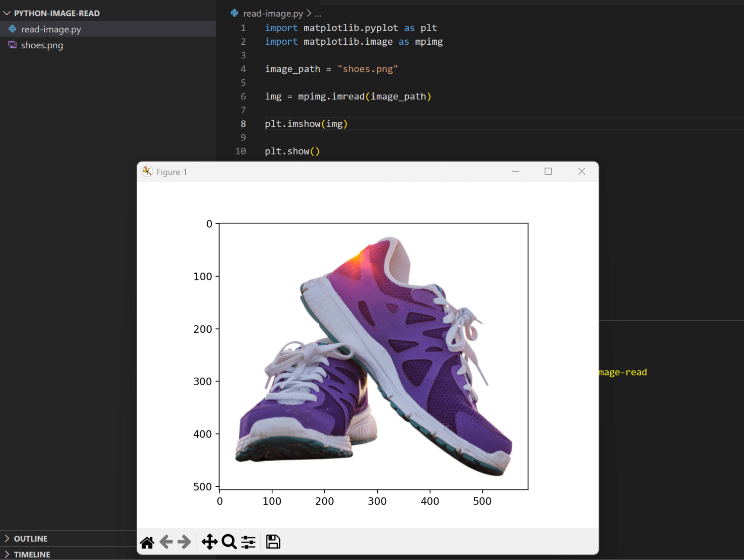Click the Save figure floppy icon
Screen dimensions: 744x560
click(x=273, y=542)
